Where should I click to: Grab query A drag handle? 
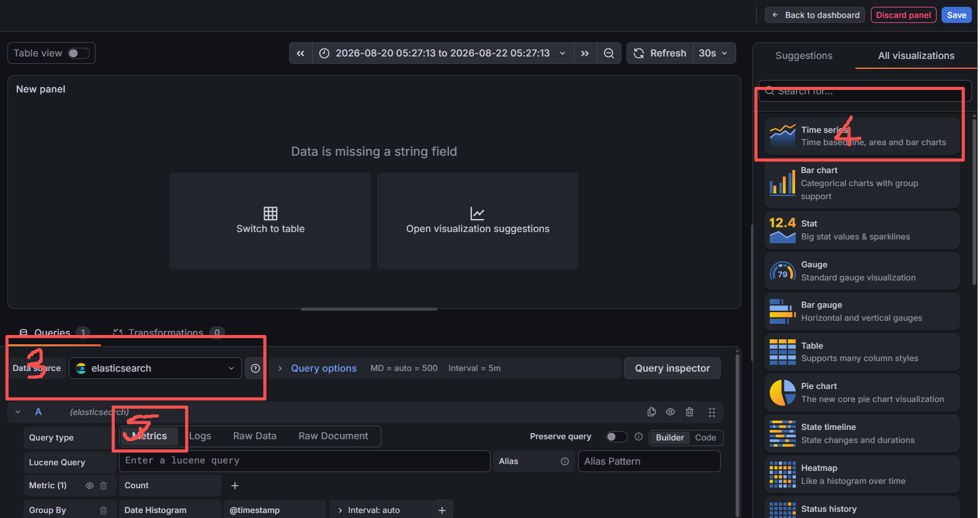tap(711, 412)
